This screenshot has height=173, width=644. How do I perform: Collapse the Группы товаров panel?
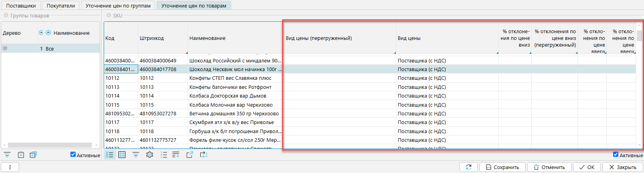(6, 15)
